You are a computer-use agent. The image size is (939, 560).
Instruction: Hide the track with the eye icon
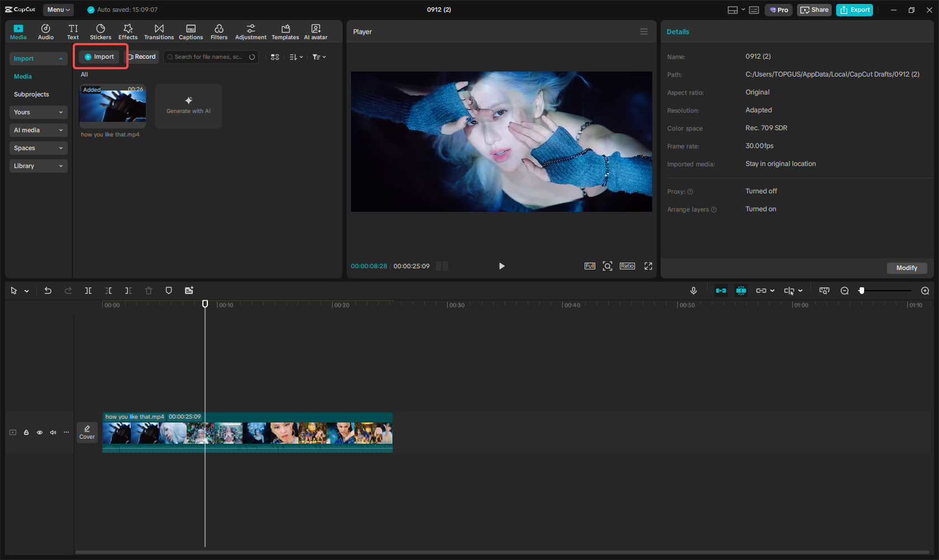pyautogui.click(x=39, y=432)
